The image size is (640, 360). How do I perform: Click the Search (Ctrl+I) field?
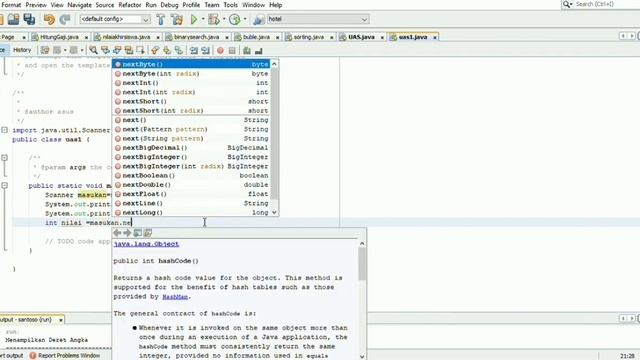(606, 4)
